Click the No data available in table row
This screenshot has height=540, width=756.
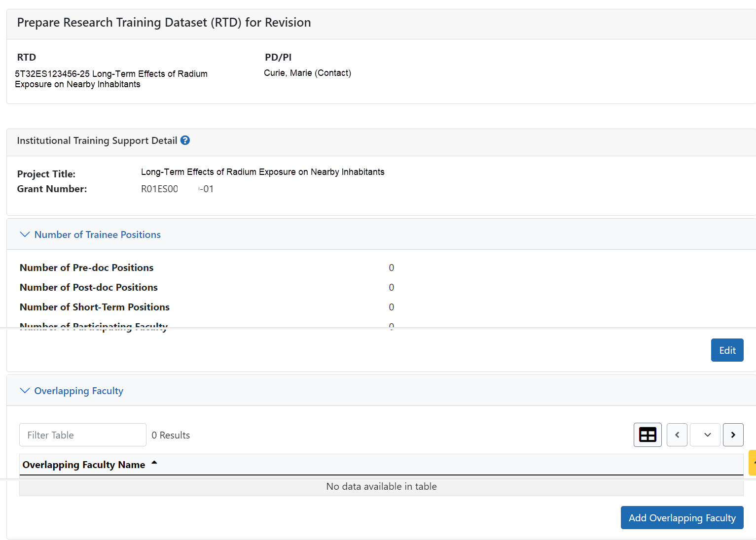point(381,486)
